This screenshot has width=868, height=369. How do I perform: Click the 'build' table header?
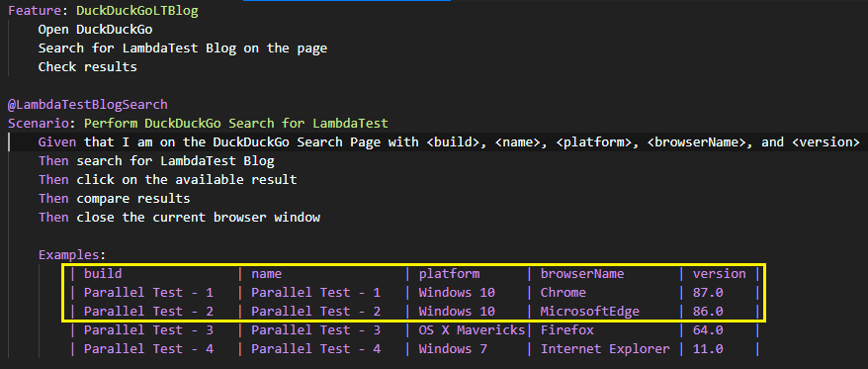(103, 274)
